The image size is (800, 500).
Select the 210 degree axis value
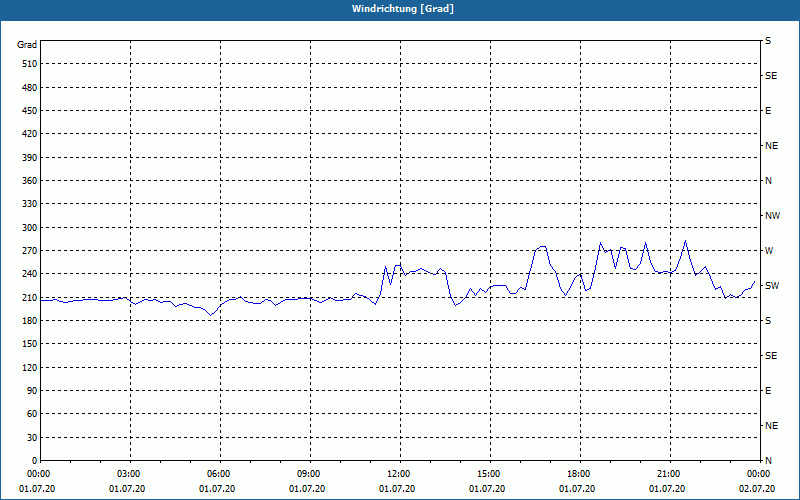tap(29, 297)
